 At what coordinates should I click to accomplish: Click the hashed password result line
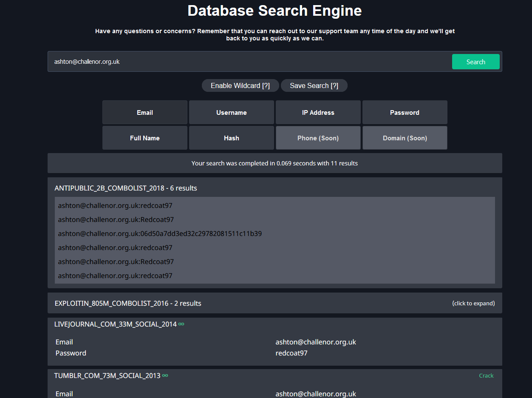click(x=160, y=233)
